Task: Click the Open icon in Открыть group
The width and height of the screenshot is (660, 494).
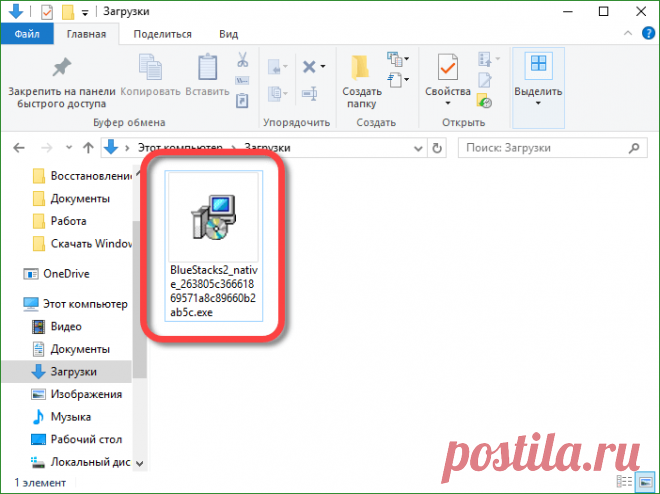Action: point(484,59)
